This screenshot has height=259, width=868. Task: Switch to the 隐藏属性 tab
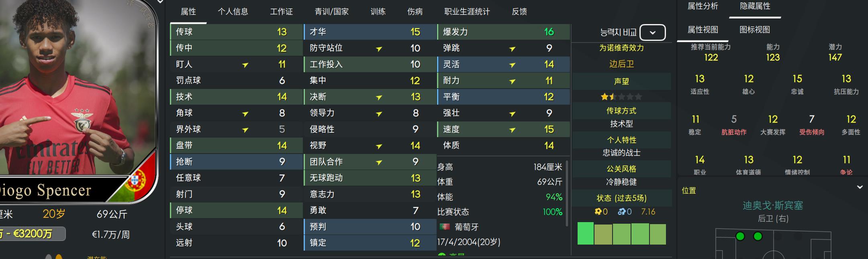point(755,6)
